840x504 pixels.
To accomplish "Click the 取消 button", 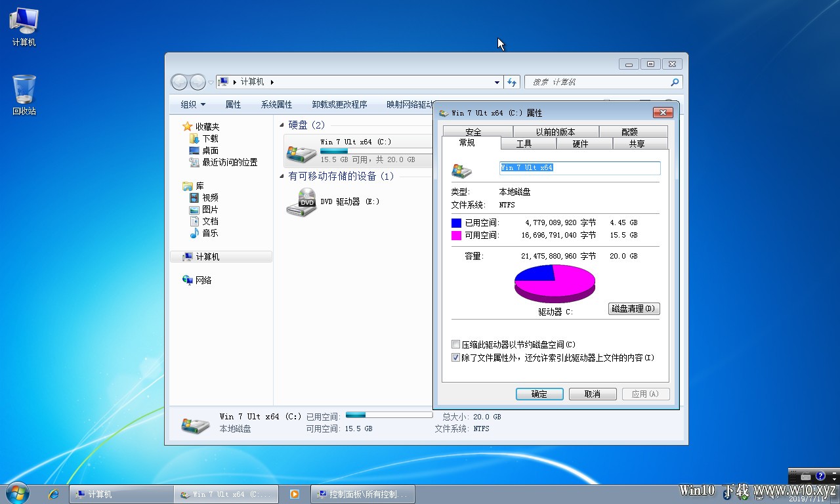I will (x=593, y=394).
